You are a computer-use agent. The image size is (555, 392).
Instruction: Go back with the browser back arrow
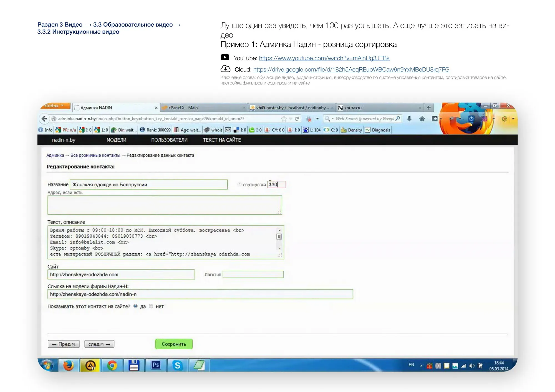coord(44,119)
